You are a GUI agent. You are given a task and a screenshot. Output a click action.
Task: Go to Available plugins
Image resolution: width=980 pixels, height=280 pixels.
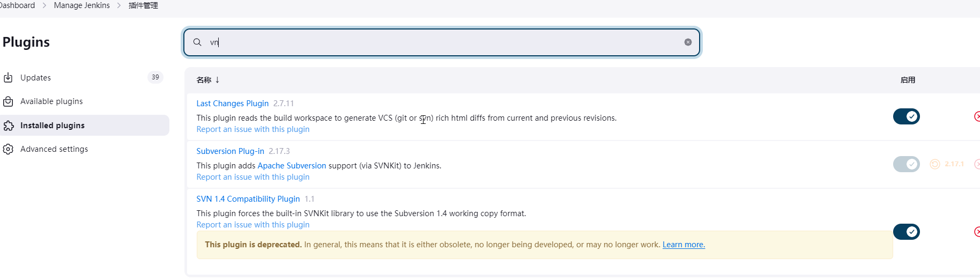(x=51, y=101)
